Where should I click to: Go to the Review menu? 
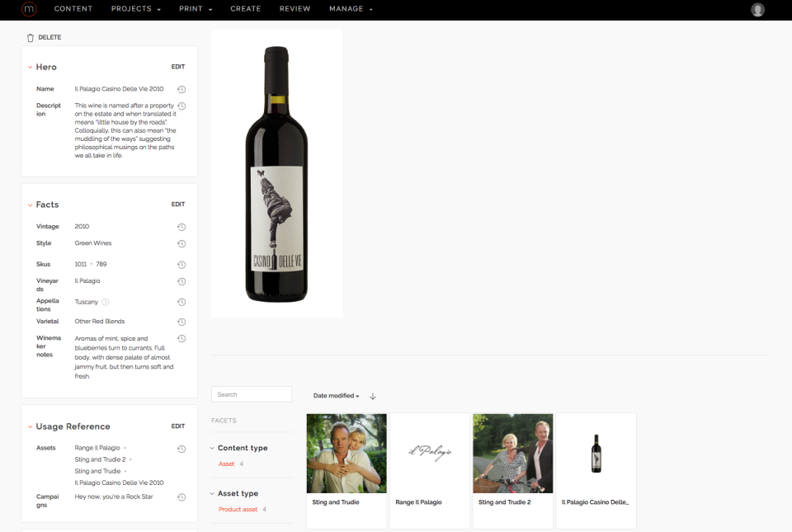295,8
